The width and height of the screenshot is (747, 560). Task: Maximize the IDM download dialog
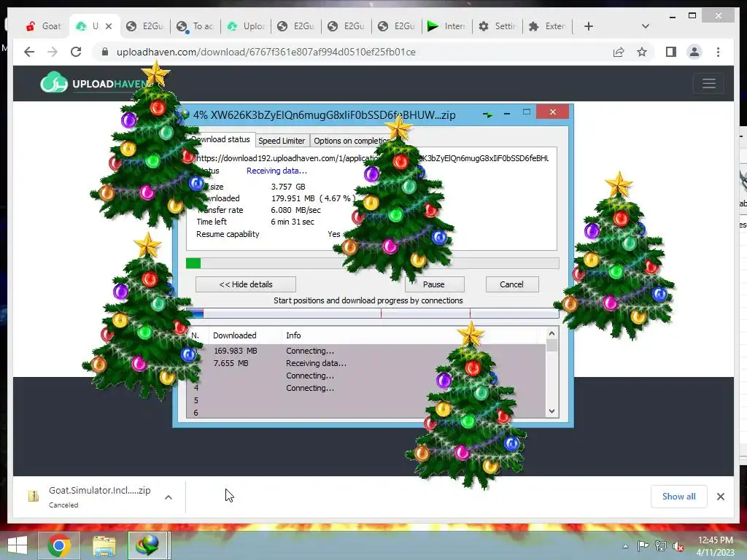(x=527, y=112)
